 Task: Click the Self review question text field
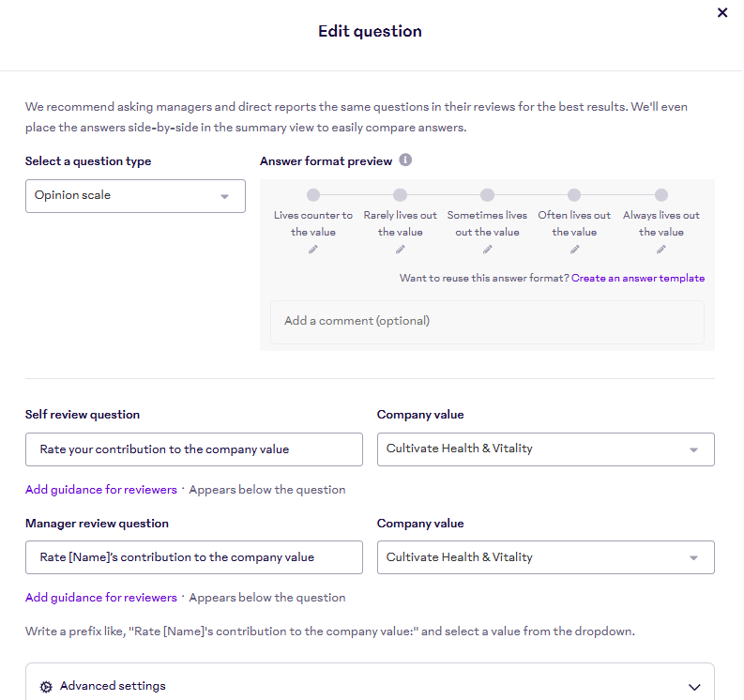coord(193,449)
